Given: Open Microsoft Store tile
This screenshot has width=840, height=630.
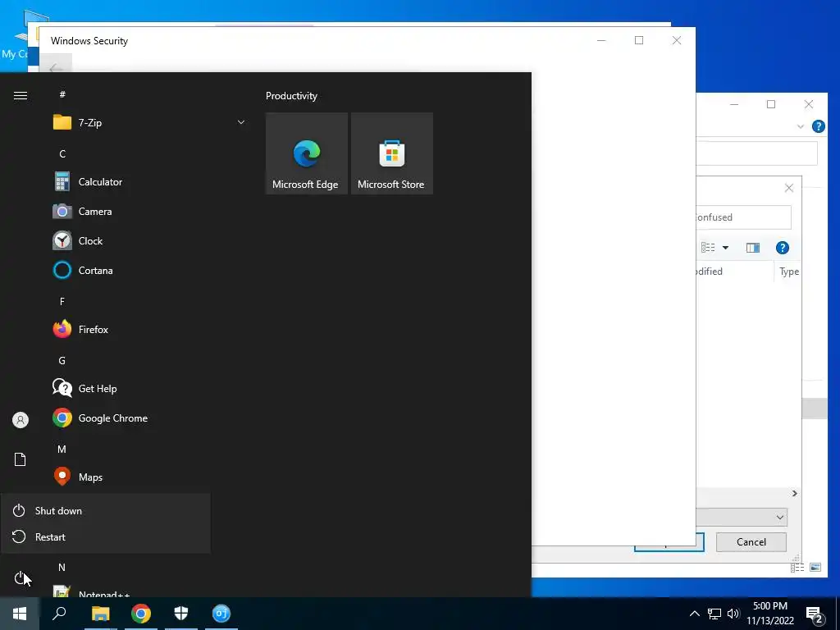Looking at the screenshot, I should [x=391, y=153].
